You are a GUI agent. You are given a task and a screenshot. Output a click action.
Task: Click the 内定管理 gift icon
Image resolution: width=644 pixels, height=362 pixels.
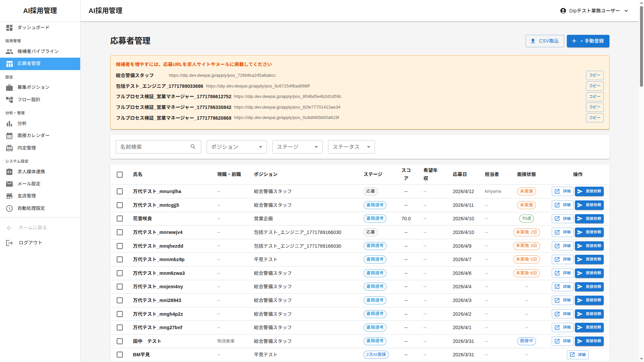pyautogui.click(x=9, y=148)
